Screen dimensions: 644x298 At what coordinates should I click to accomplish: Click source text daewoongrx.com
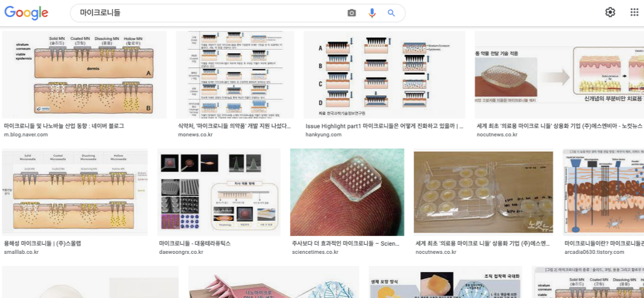(x=181, y=252)
